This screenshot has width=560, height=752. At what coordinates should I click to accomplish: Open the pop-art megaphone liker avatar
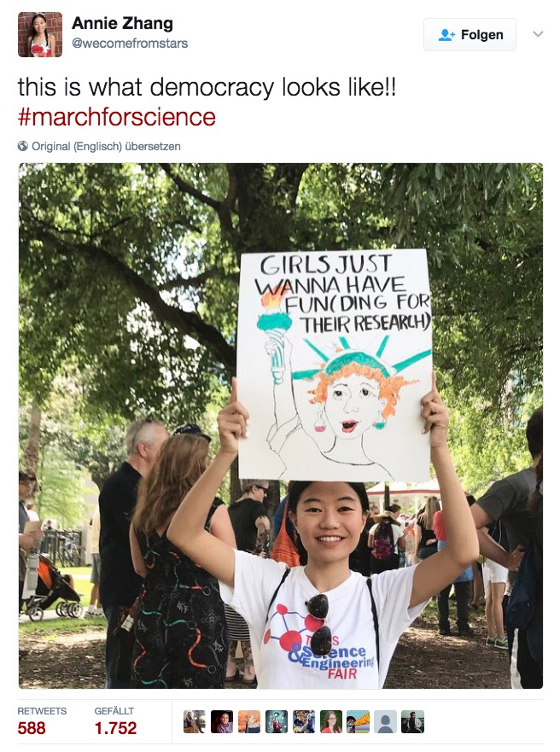(359, 722)
